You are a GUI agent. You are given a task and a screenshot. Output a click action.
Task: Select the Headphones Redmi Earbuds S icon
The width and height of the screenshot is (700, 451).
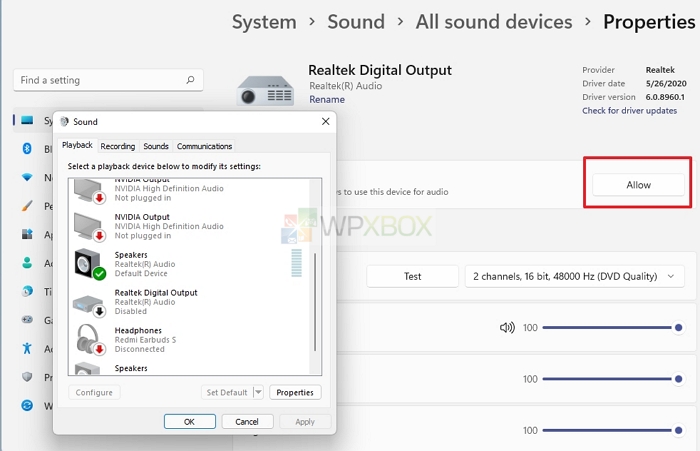[x=91, y=340]
